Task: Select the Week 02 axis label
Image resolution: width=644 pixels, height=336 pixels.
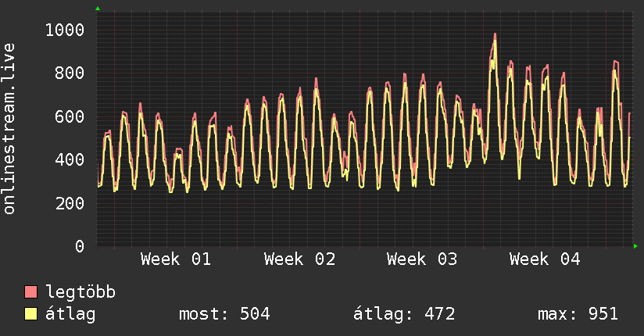Action: [x=299, y=259]
